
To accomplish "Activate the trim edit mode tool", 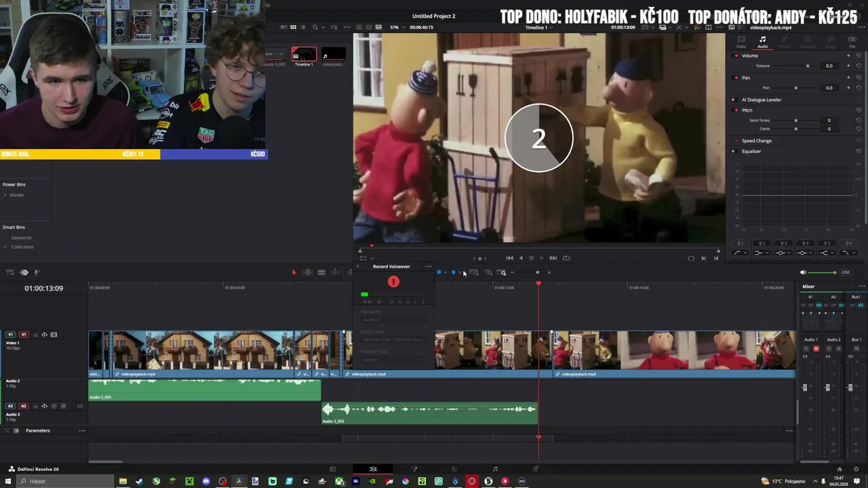I will [x=307, y=272].
